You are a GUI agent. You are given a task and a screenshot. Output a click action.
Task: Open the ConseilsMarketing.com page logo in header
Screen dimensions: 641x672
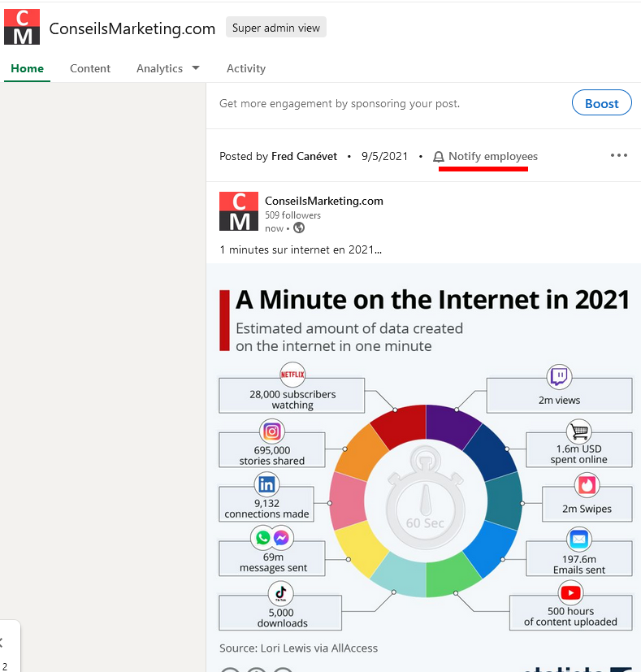(22, 27)
